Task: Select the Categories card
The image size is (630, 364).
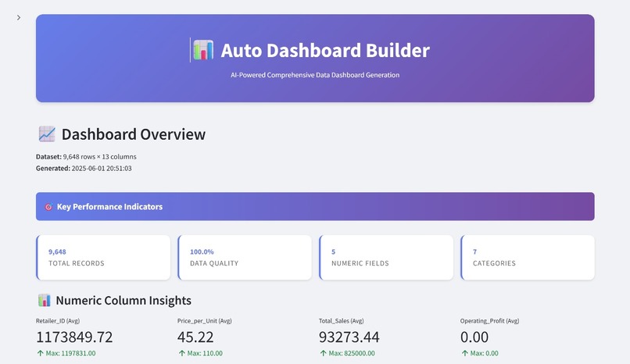Action: (x=528, y=258)
